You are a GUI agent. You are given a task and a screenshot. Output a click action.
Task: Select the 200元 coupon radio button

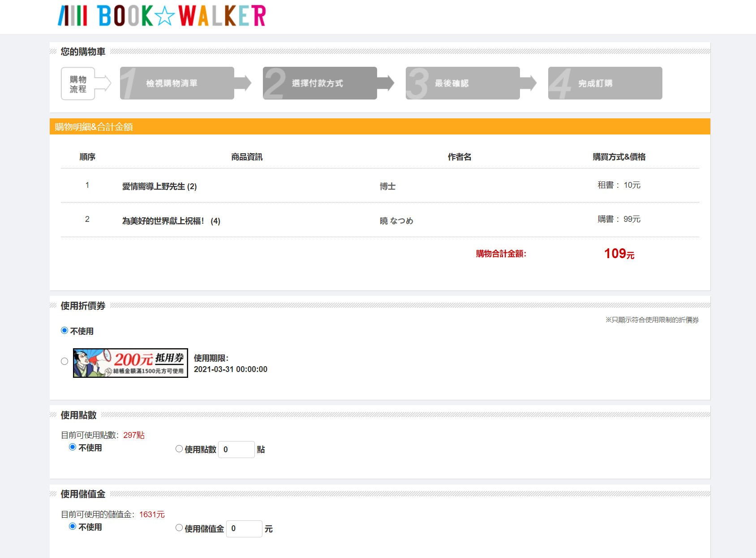(64, 362)
